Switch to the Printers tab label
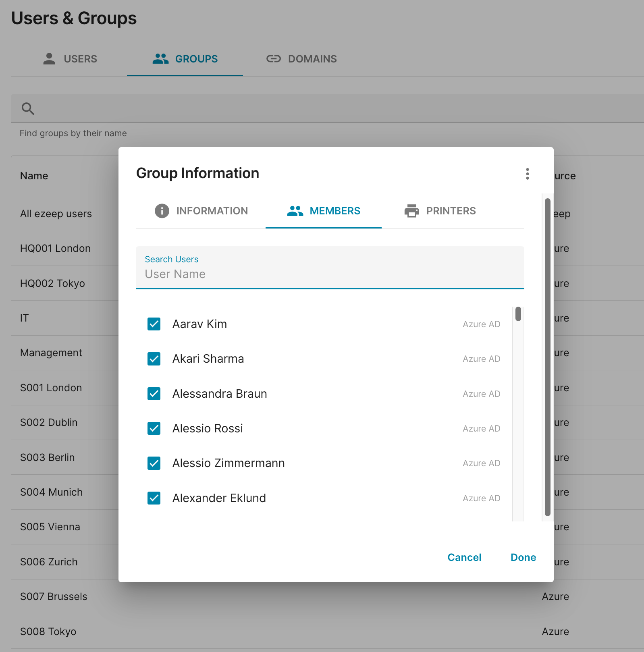644x652 pixels. [x=451, y=211]
